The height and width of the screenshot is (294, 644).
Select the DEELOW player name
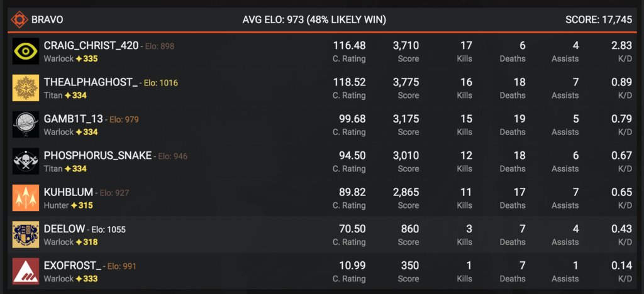65,229
